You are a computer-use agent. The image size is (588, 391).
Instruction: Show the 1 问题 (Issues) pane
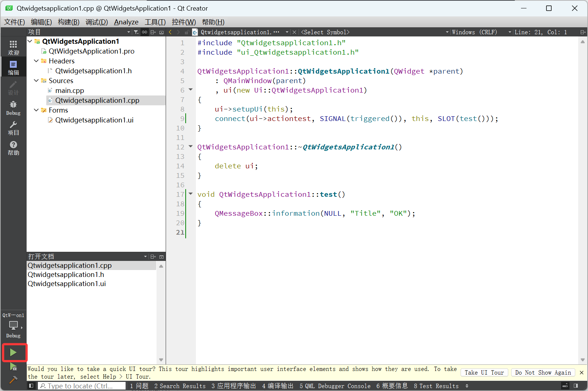pos(139,386)
